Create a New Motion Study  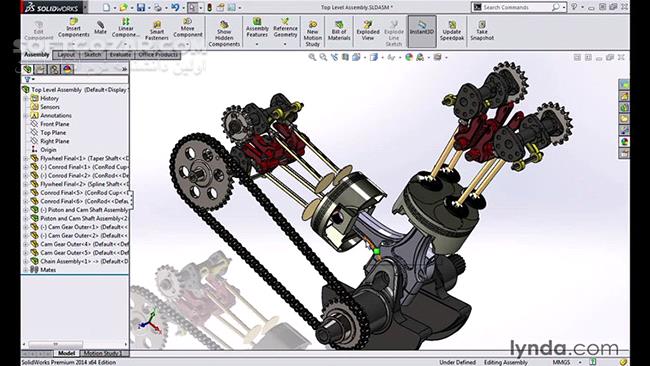pos(313,33)
